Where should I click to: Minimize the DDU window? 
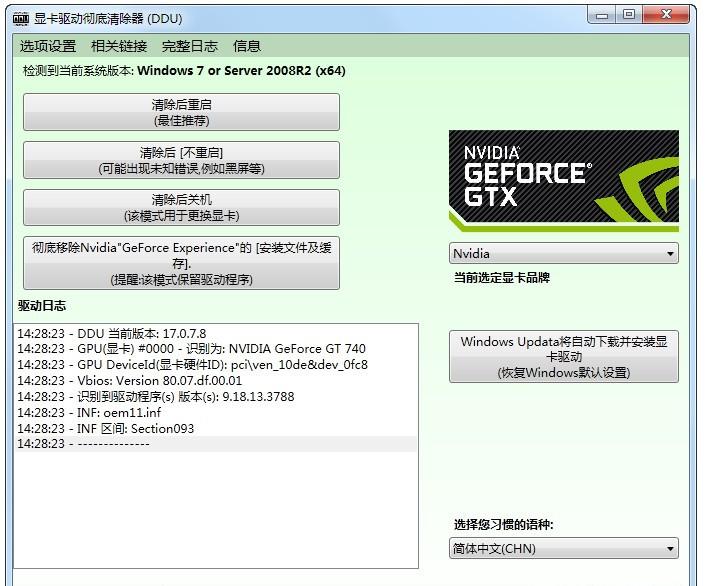(602, 15)
